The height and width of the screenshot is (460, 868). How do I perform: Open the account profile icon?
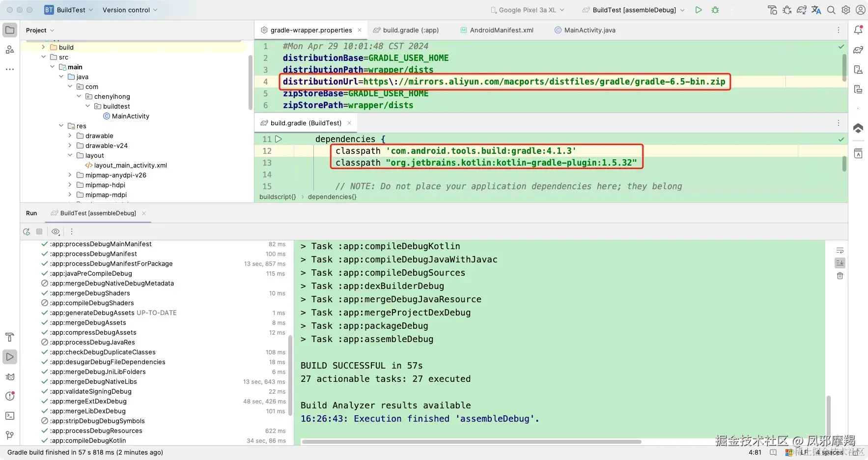(x=861, y=10)
